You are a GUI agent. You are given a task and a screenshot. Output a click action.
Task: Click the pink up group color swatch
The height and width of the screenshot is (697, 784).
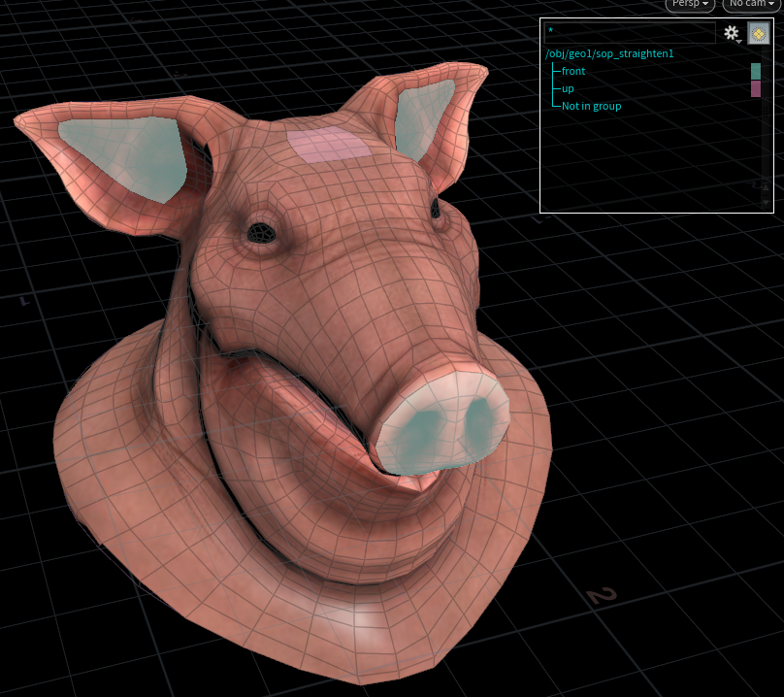pyautogui.click(x=756, y=89)
